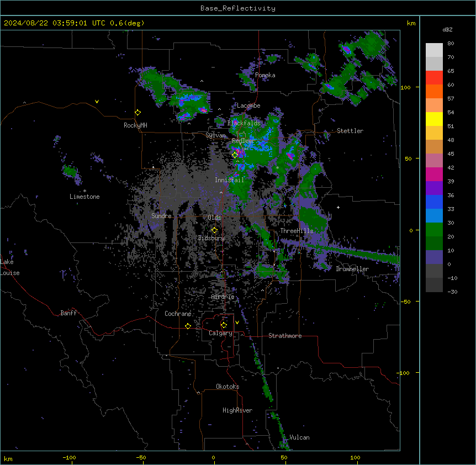Screen dimensions: 476x465
Task: Click the yellow diamond marker at Red Deer
Action: click(235, 155)
